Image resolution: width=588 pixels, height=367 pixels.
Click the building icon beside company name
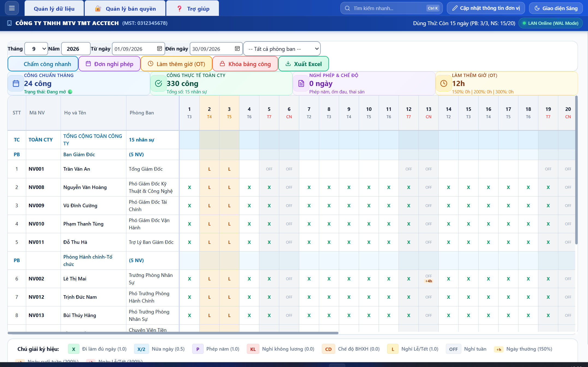(10, 23)
